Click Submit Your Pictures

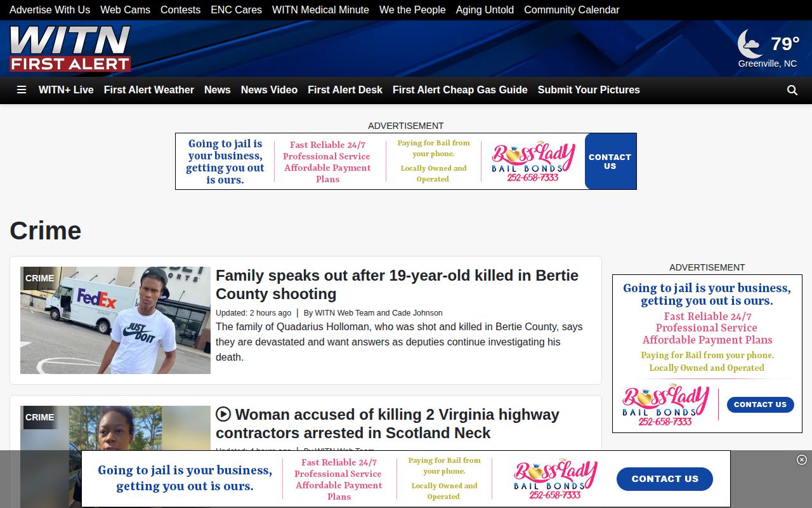point(589,90)
